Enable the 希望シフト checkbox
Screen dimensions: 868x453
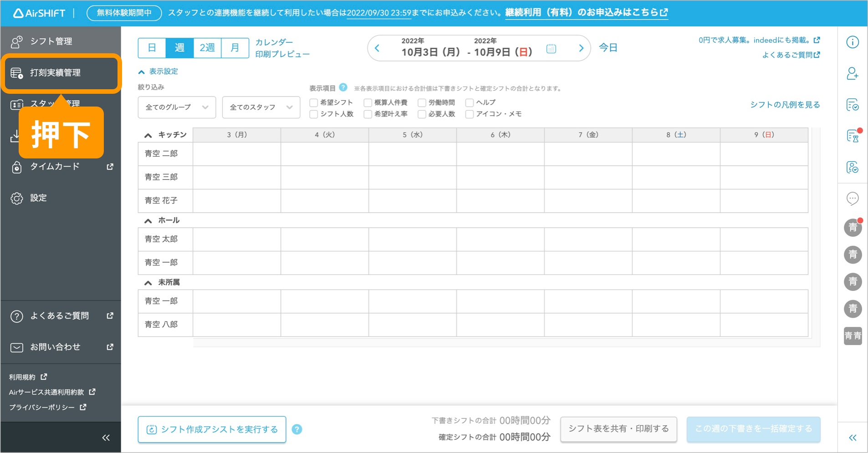tap(313, 102)
